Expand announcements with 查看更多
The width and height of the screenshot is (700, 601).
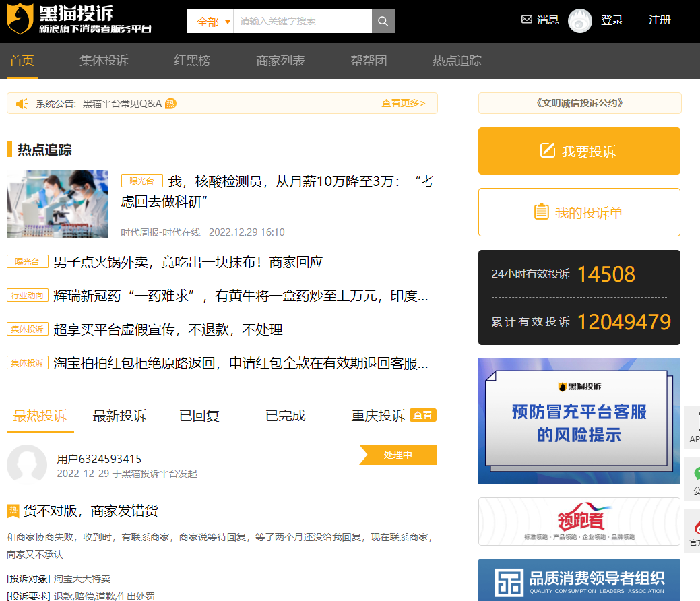[403, 104]
